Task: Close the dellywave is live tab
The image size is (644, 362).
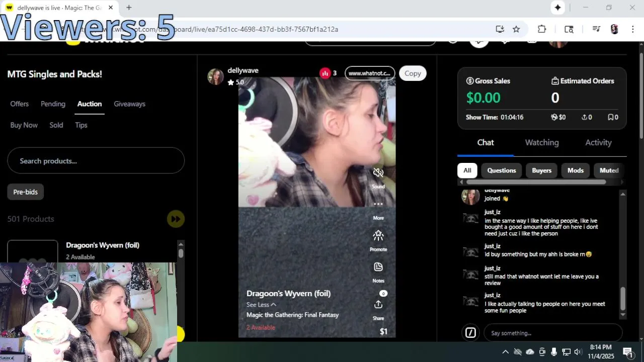Action: (111, 8)
